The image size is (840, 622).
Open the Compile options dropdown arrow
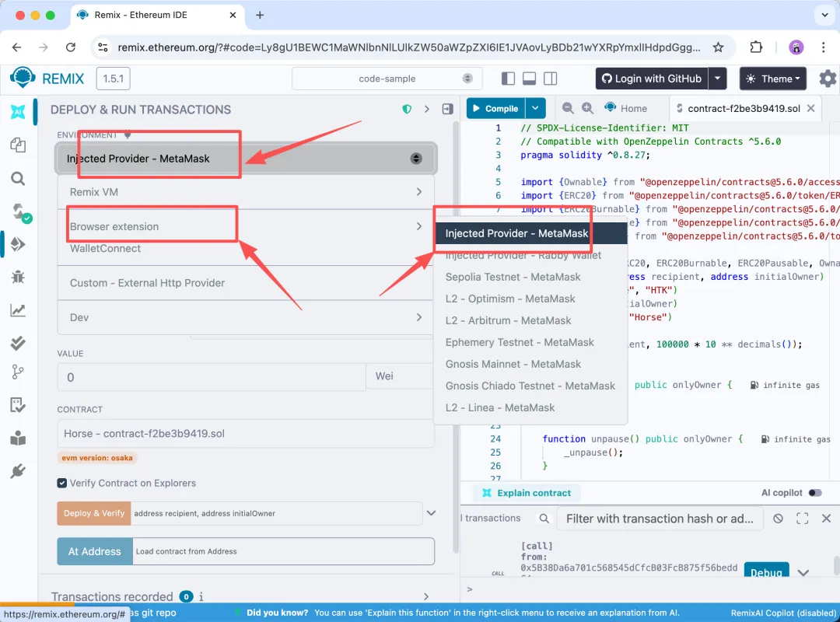[x=535, y=108]
